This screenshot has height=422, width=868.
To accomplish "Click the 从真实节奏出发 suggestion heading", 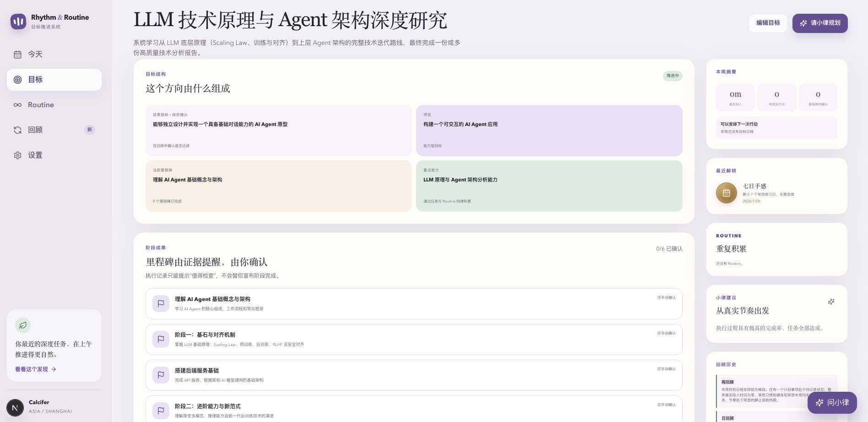I will click(743, 311).
